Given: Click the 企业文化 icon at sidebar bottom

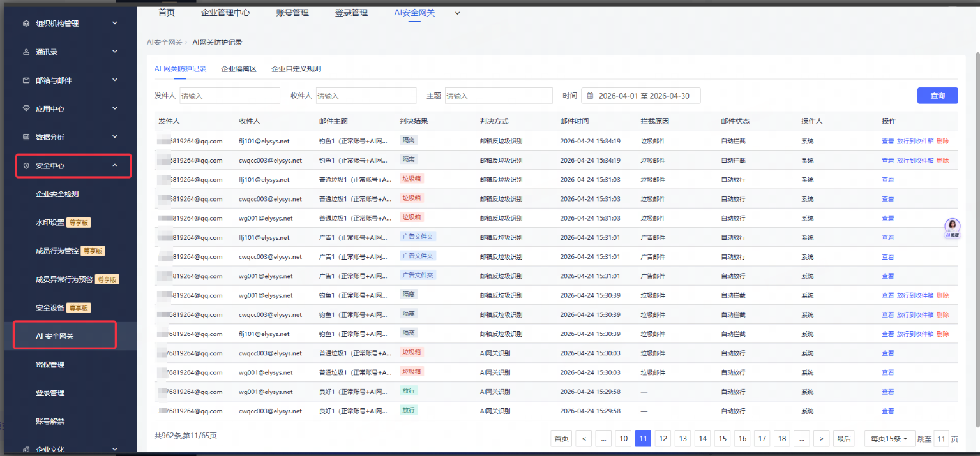Looking at the screenshot, I should click(x=26, y=449).
